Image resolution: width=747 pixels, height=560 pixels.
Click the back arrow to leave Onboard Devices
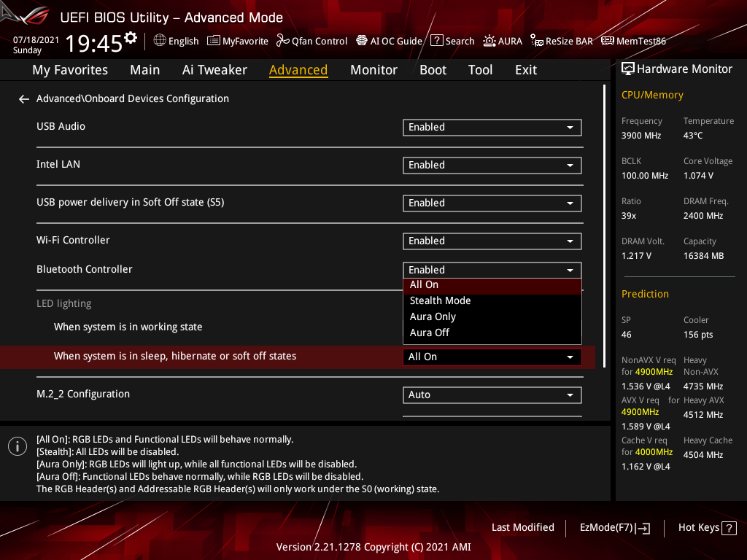[x=23, y=98]
